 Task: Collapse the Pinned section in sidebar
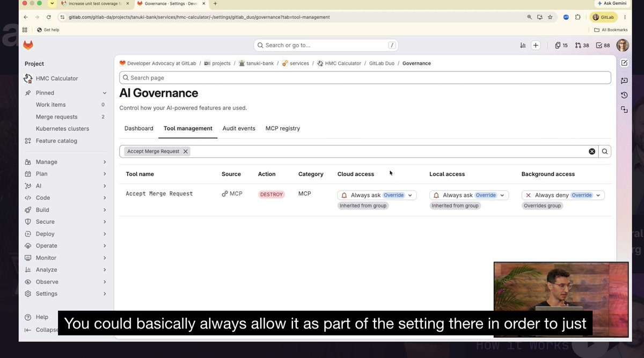click(104, 93)
